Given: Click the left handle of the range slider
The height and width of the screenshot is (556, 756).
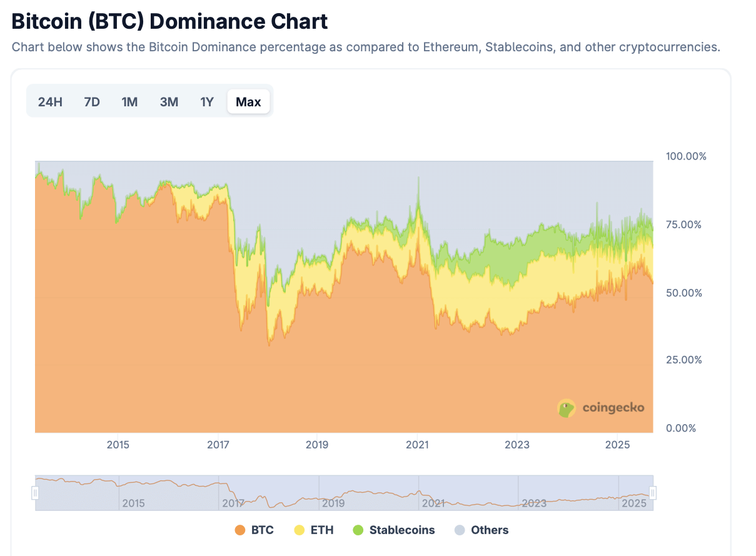Looking at the screenshot, I should click(36, 492).
